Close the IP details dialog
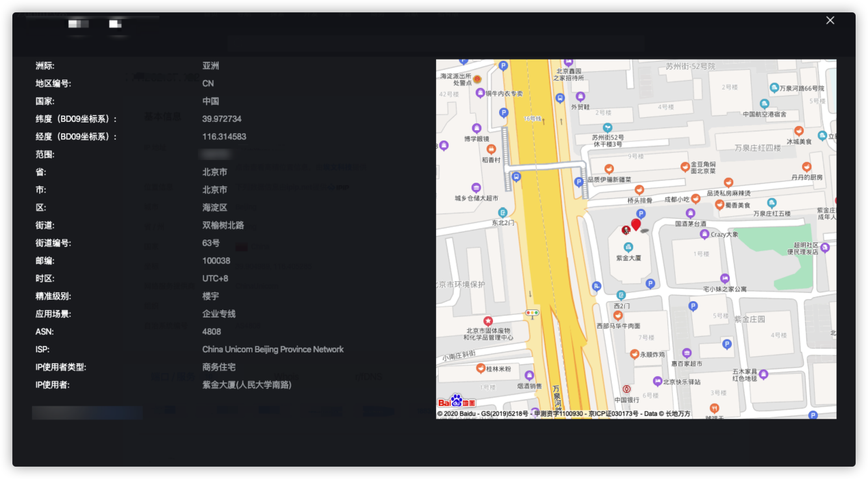Image resolution: width=868 pixels, height=479 pixels. coord(830,21)
